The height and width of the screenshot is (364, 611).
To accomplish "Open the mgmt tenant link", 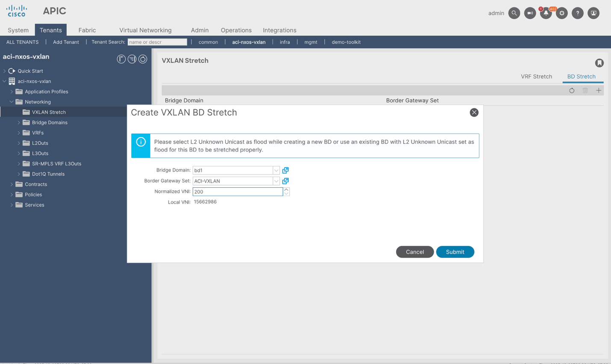I will click(x=311, y=42).
